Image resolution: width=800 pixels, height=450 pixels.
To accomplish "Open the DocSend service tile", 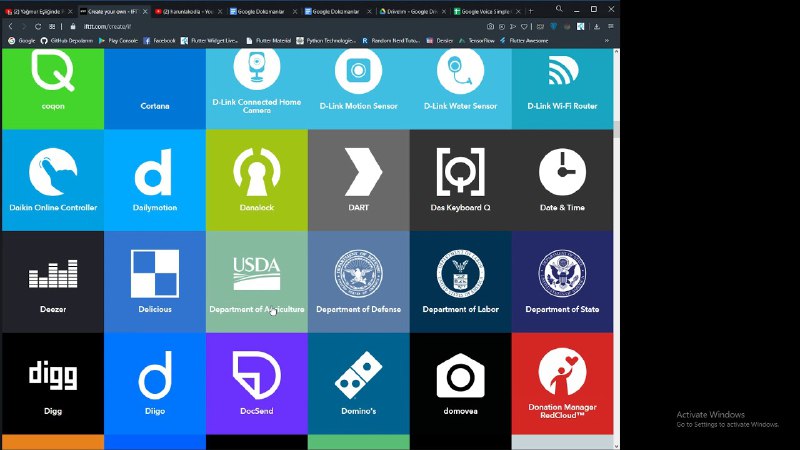I will click(257, 384).
